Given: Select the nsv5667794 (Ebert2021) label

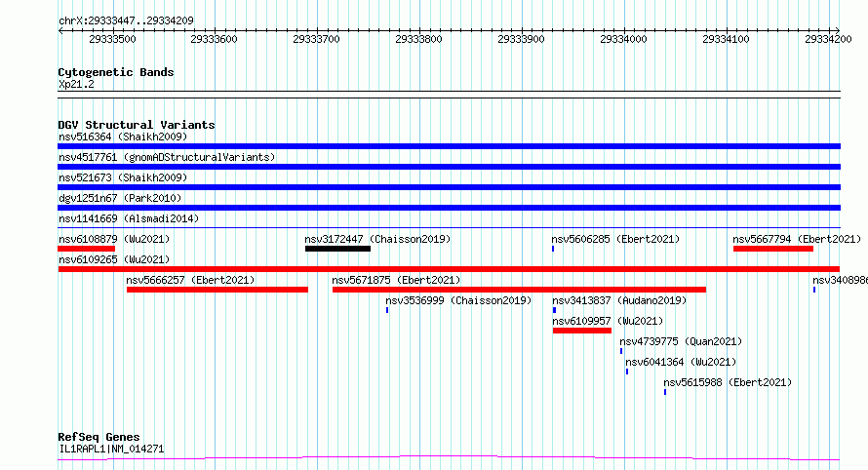Looking at the screenshot, I should pyautogui.click(x=797, y=239).
